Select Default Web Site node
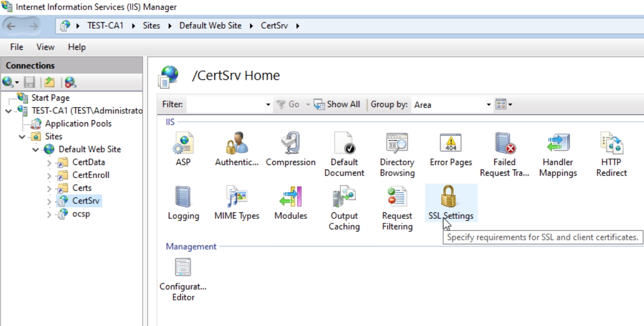The height and width of the screenshot is (326, 644). click(x=89, y=149)
